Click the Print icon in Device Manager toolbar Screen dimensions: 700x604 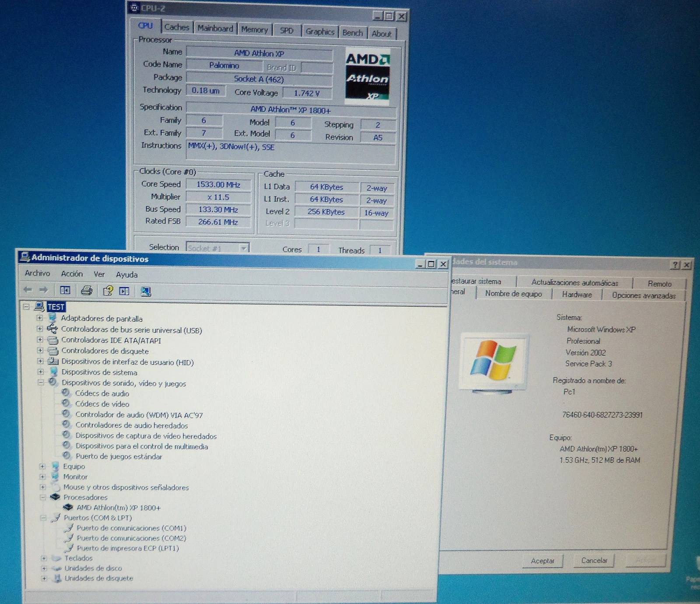click(x=87, y=290)
